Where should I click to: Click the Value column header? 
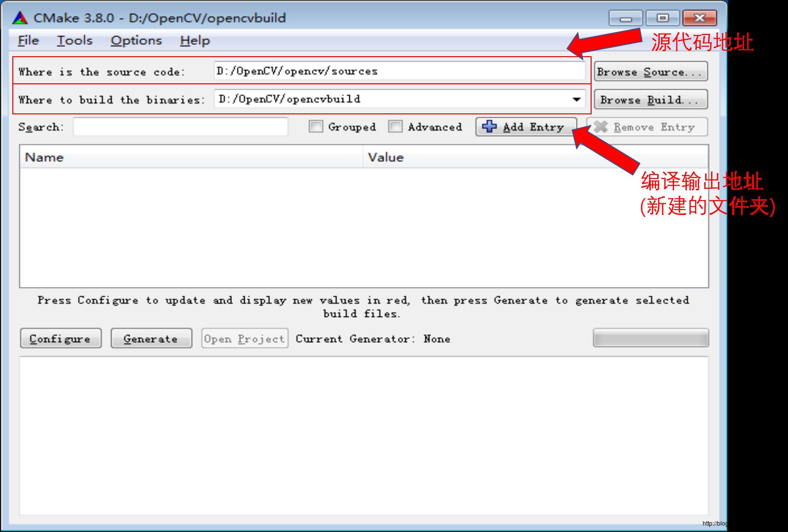click(536, 157)
